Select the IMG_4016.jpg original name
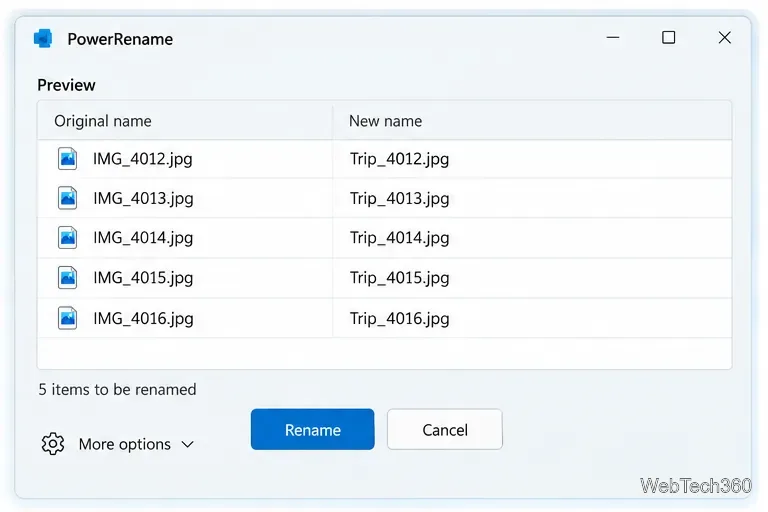 point(143,318)
